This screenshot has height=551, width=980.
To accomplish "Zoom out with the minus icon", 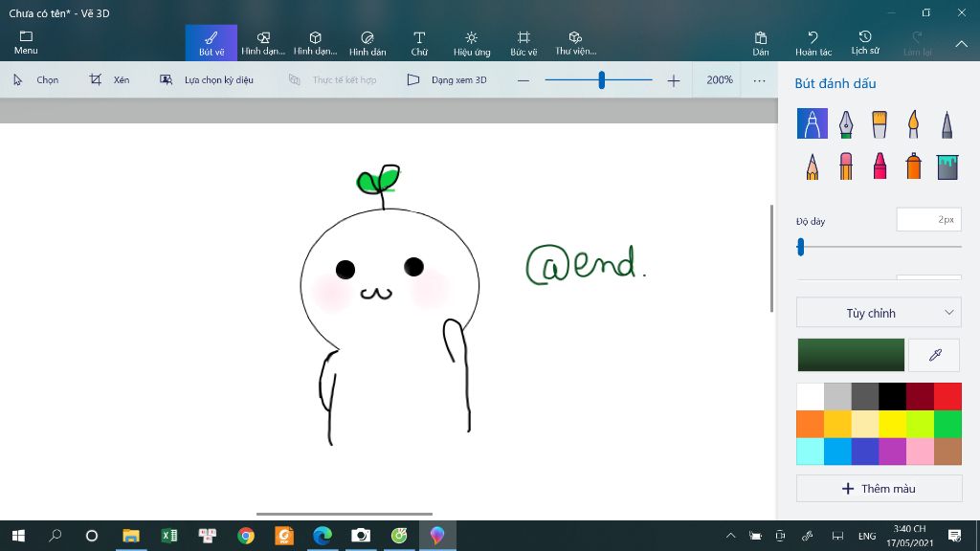I will point(523,80).
